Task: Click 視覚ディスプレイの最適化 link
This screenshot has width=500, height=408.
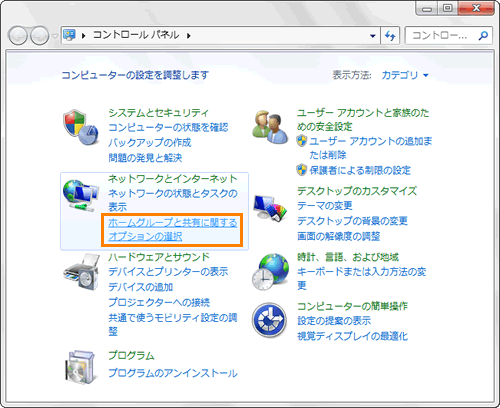Action: (x=353, y=336)
